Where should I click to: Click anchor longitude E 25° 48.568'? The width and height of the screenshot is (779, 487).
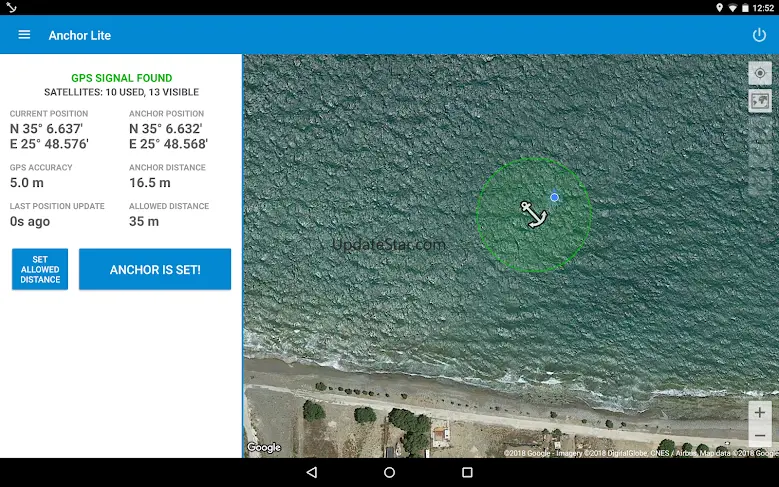(x=168, y=144)
